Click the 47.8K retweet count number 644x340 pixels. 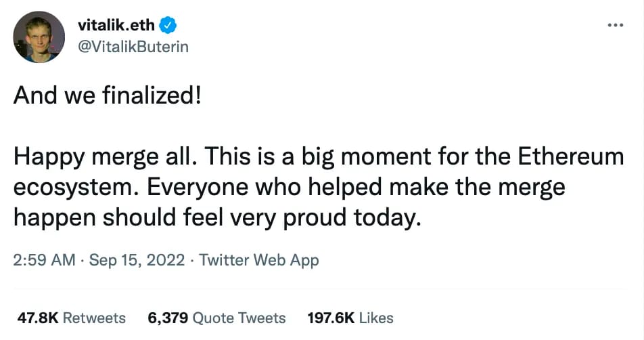tap(35, 318)
